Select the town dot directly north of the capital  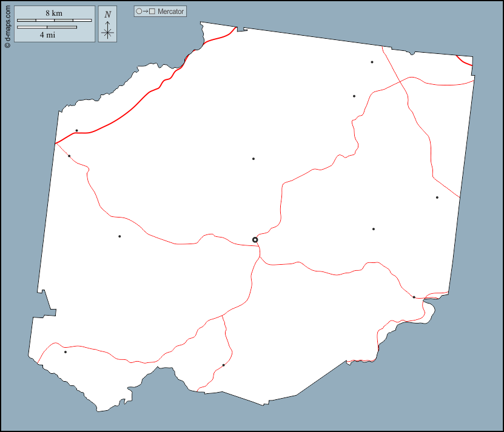254,159
